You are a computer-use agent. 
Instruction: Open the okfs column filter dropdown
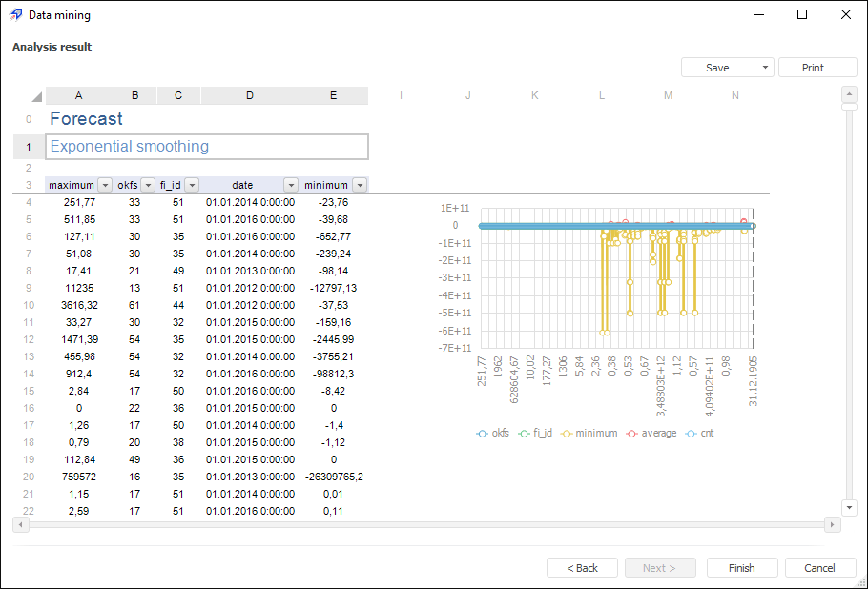148,185
